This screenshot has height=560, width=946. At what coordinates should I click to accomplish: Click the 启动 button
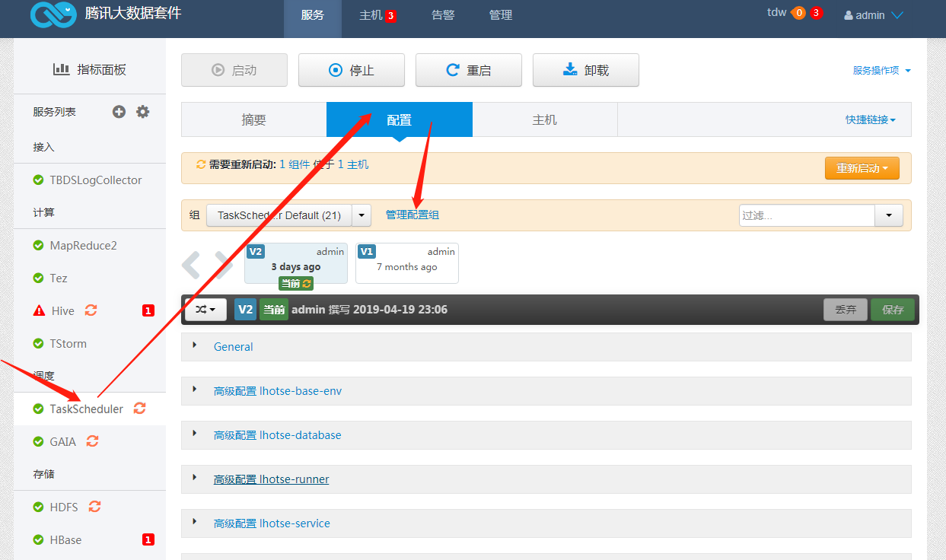[x=234, y=70]
